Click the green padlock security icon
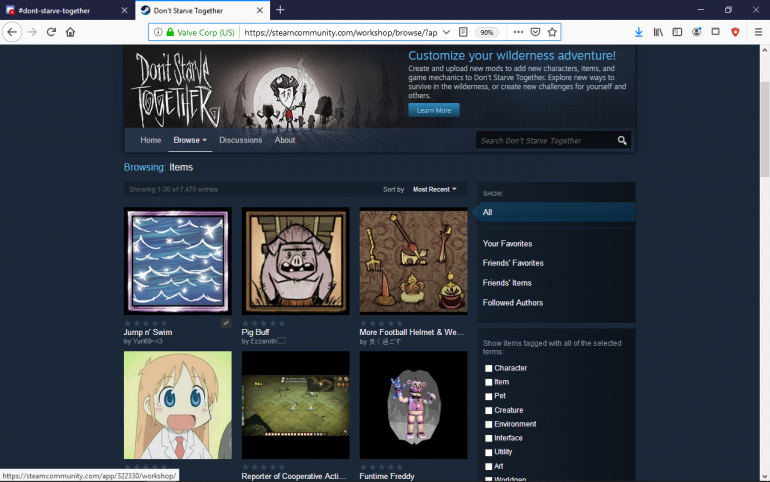770x482 pixels. 170,32
